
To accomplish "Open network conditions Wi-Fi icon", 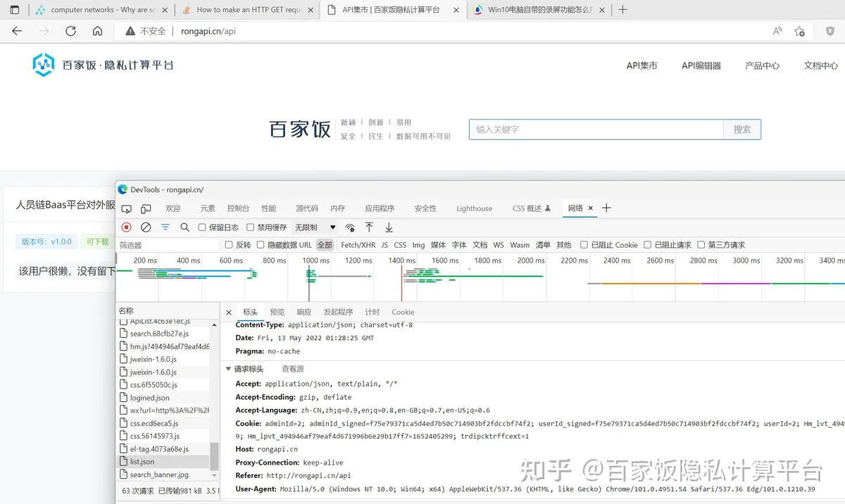I will [350, 227].
